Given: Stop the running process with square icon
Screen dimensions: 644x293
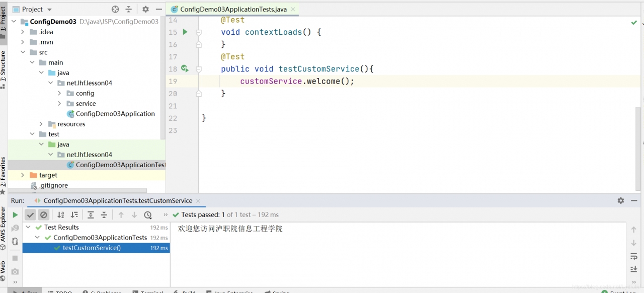Looking at the screenshot, I should click(15, 258).
